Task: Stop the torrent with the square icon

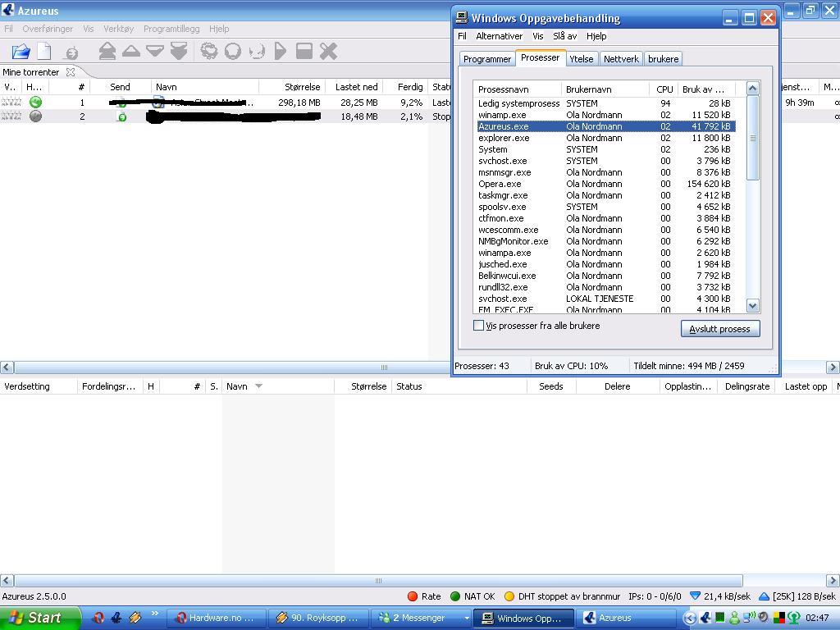Action: (x=304, y=52)
